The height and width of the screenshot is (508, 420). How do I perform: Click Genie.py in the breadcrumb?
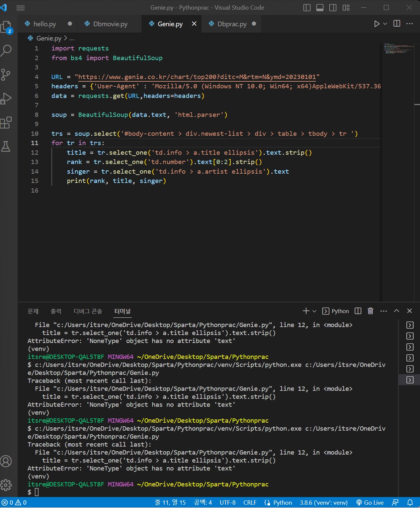tap(49, 38)
